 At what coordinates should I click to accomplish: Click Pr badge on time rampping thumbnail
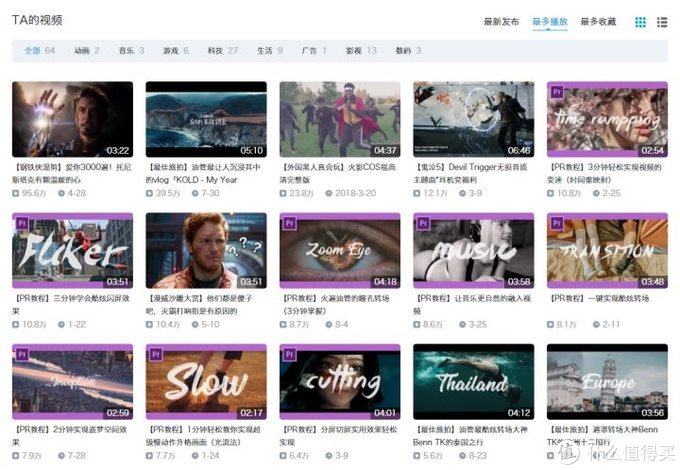(x=556, y=92)
